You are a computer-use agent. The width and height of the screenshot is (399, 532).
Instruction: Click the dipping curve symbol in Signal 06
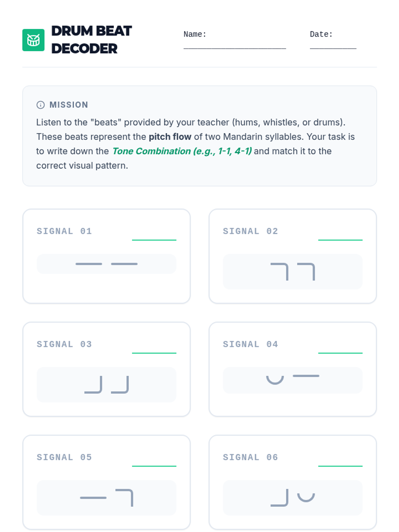(x=306, y=497)
